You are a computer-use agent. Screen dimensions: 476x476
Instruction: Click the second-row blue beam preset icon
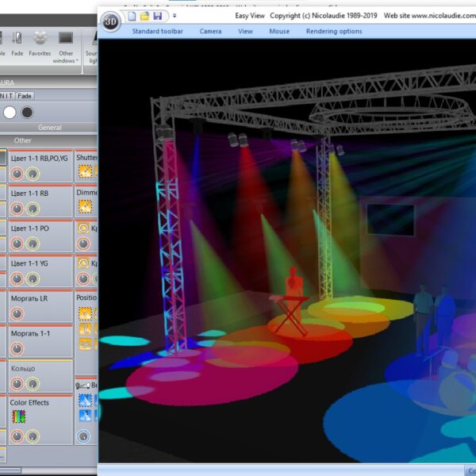86,416
